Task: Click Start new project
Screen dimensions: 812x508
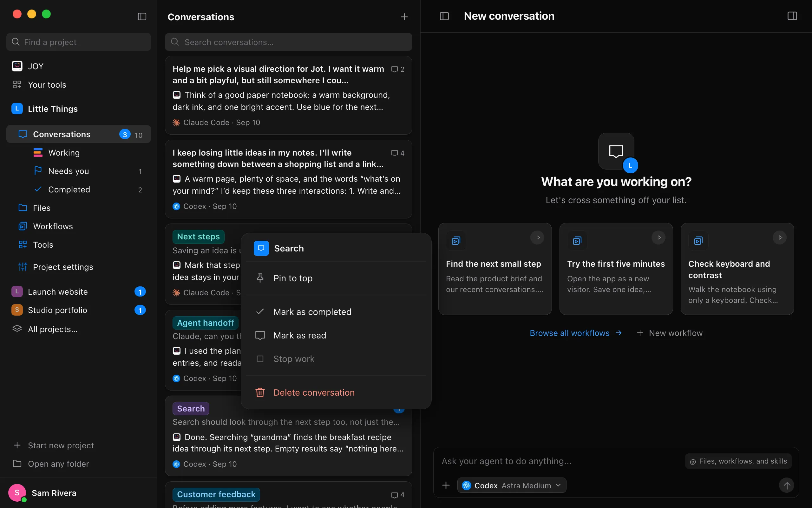Action: coord(79,445)
